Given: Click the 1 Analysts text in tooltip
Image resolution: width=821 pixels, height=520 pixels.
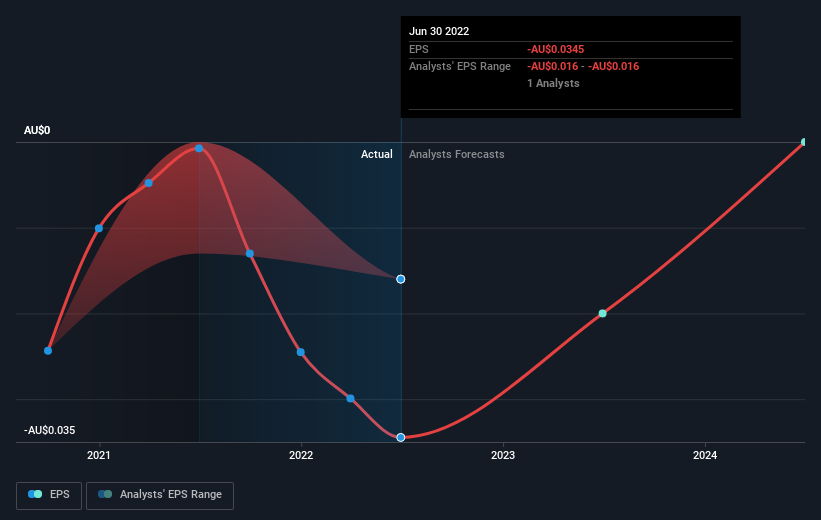Looking at the screenshot, I should 553,83.
